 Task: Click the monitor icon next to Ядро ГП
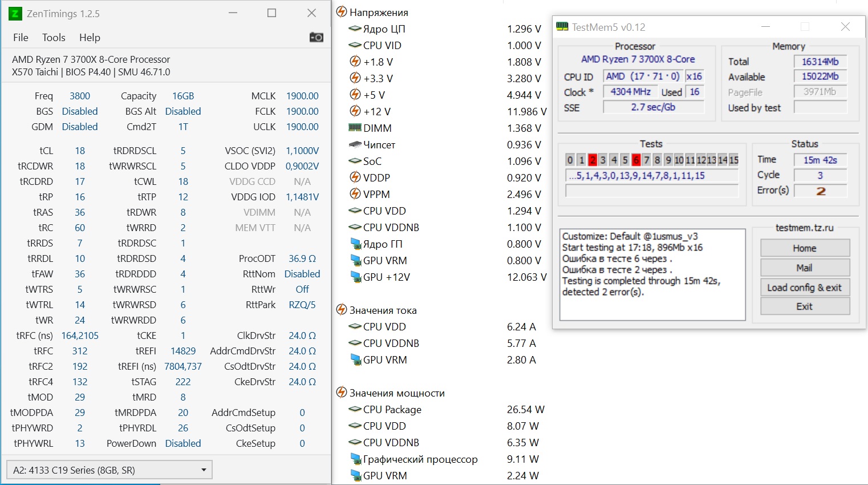pyautogui.click(x=355, y=244)
